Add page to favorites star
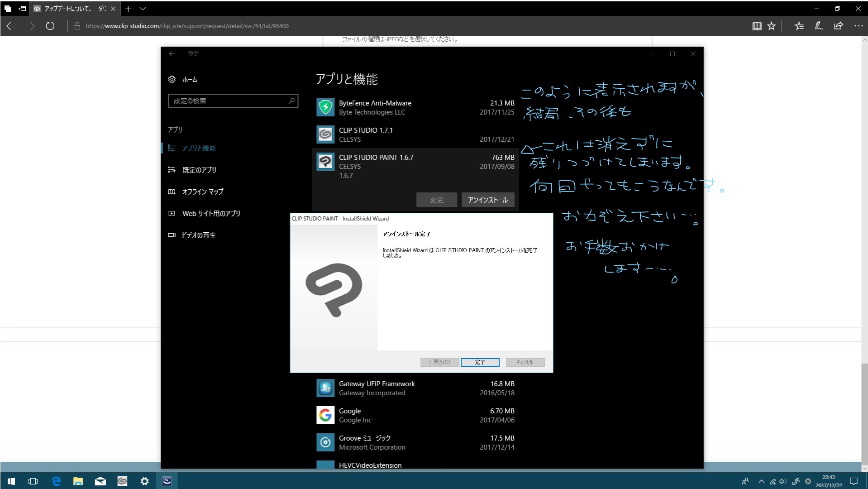 [x=772, y=26]
